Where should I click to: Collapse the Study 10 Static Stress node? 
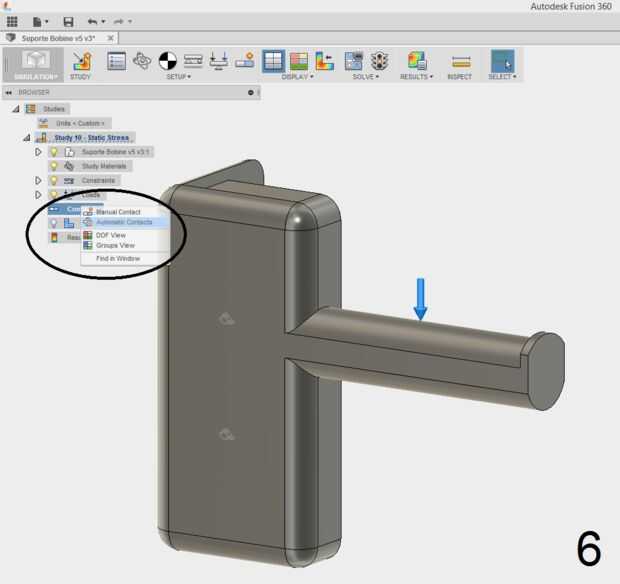tap(26, 138)
